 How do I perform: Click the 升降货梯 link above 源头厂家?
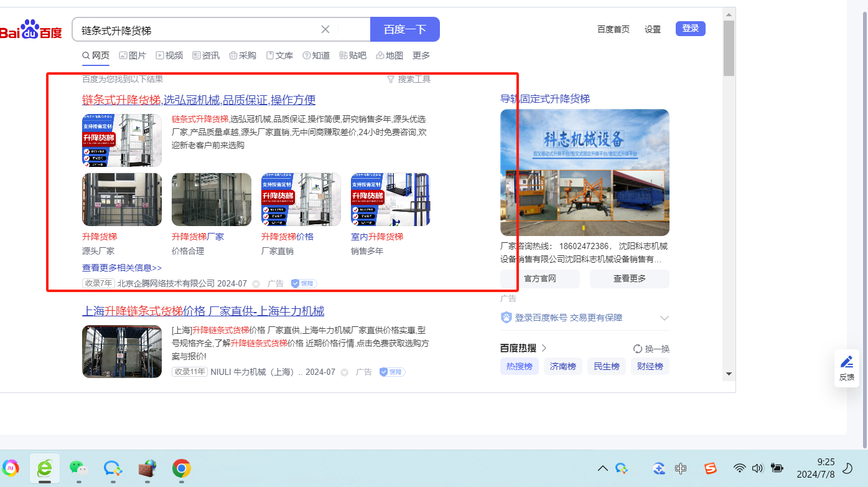click(x=100, y=237)
